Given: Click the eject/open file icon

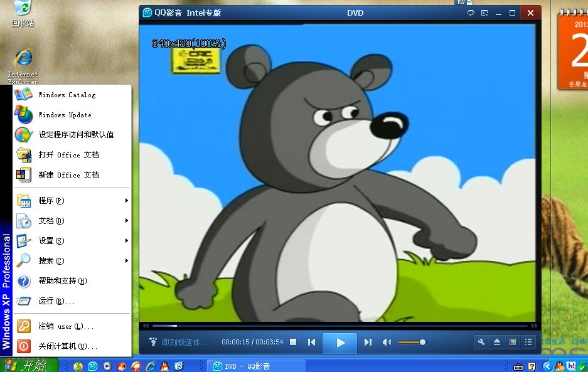Looking at the screenshot, I should coord(496,342).
